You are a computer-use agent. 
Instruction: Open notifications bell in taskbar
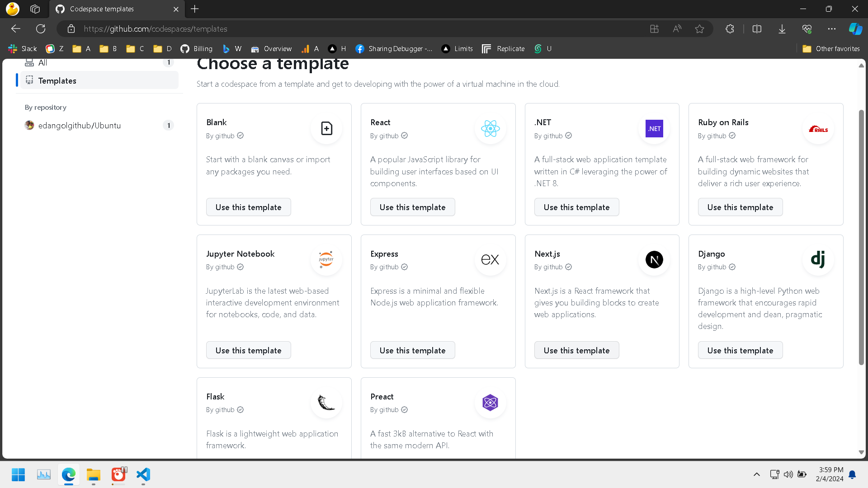(x=852, y=474)
